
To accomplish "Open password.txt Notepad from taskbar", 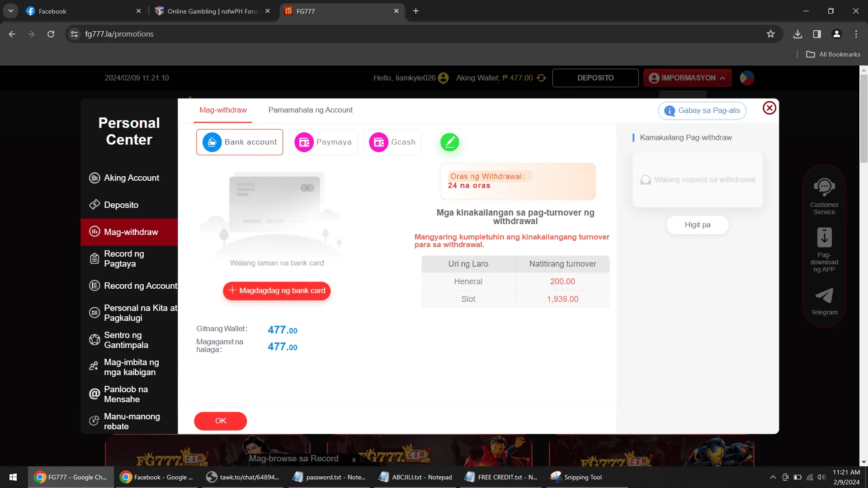I will pyautogui.click(x=329, y=477).
